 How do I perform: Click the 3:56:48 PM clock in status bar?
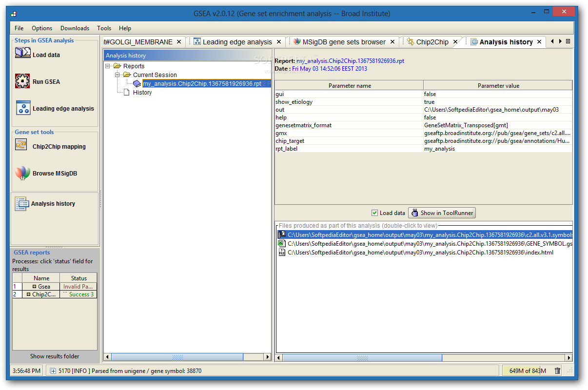(x=26, y=371)
